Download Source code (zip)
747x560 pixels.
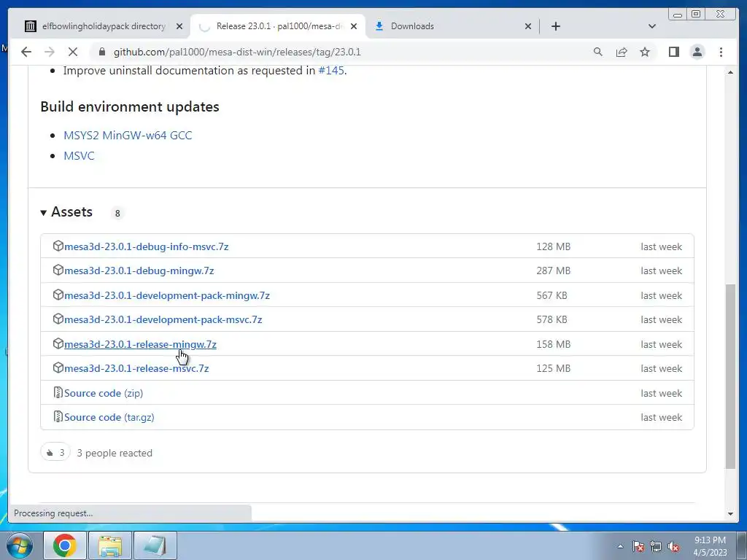[x=104, y=393]
